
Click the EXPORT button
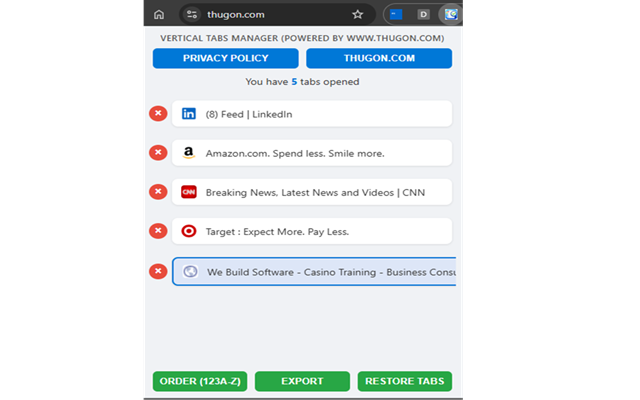click(x=302, y=381)
